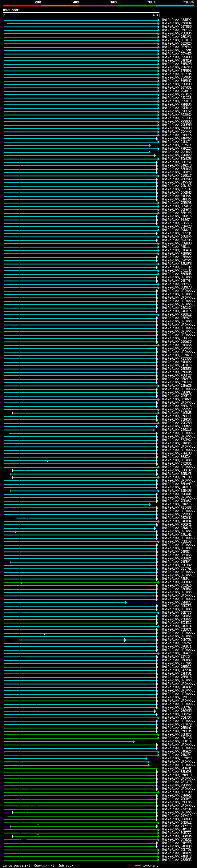Select the label UniRef100_C8VUJ2
The image size is (197, 868).
tap(176, 206)
